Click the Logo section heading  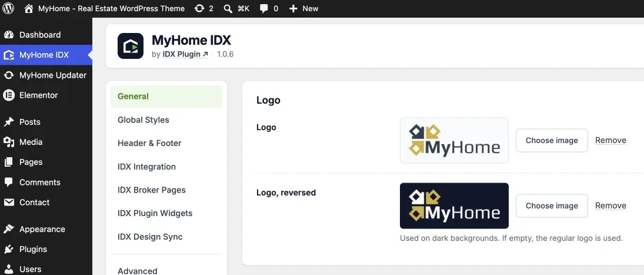pyautogui.click(x=268, y=100)
